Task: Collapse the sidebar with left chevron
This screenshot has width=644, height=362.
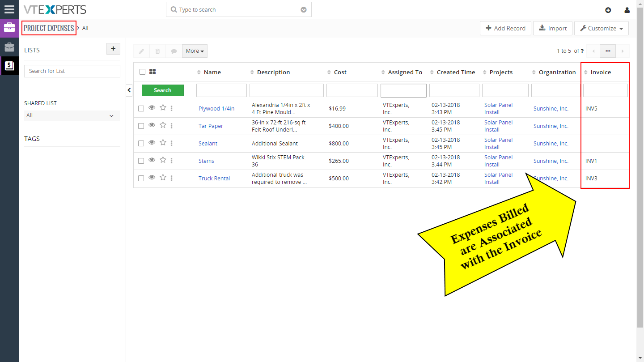Action: (129, 90)
